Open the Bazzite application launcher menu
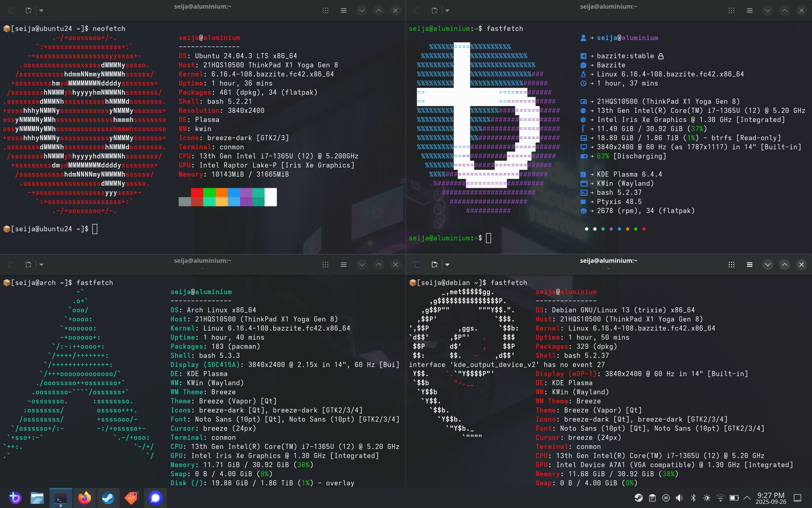The image size is (812, 508). click(x=15, y=498)
